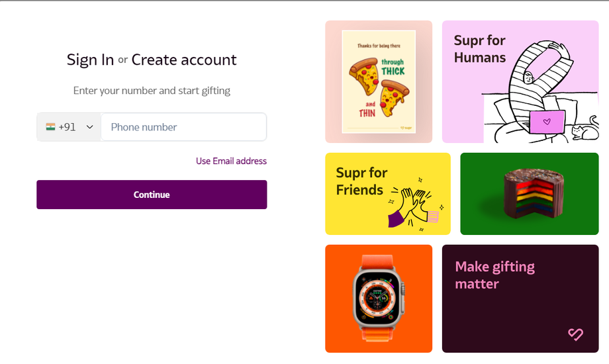
Task: Click the pink Supr heart logo icon
Action: tap(575, 335)
